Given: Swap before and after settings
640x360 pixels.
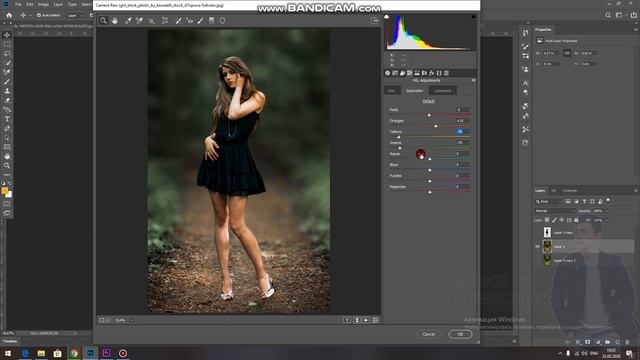Looking at the screenshot, I should [x=357, y=320].
